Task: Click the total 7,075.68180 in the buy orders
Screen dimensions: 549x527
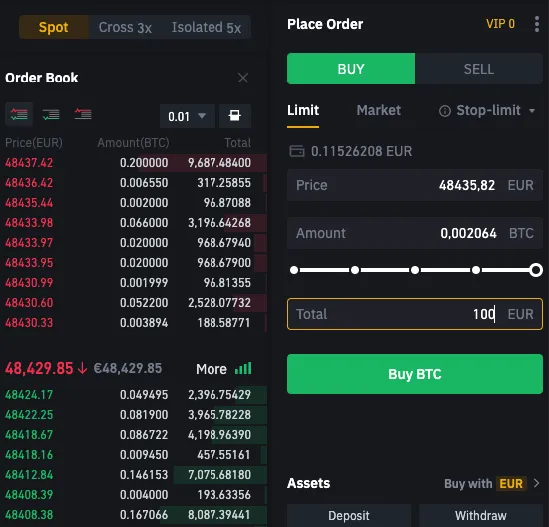Action: click(219, 475)
